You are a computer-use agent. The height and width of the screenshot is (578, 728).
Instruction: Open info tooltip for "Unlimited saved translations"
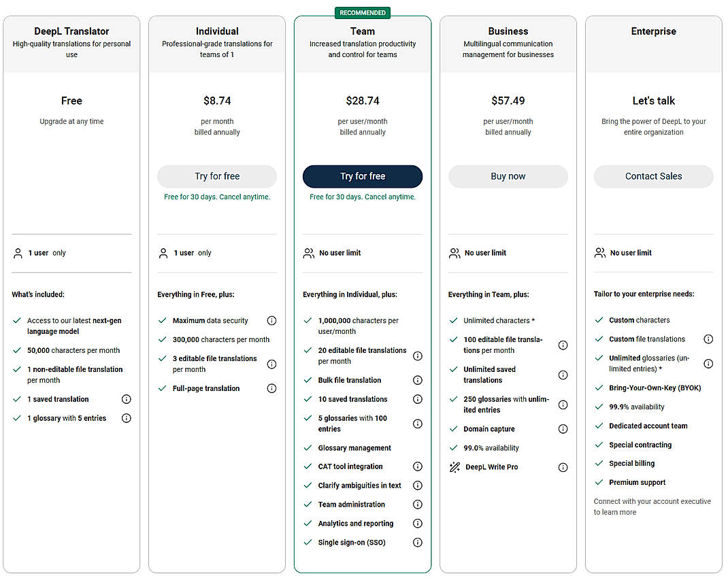click(563, 375)
